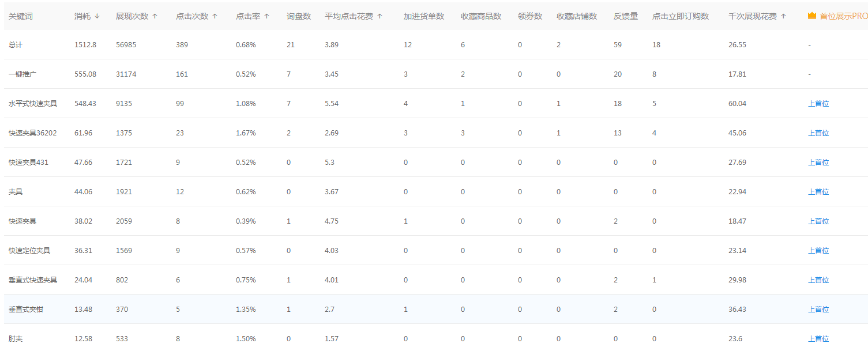Click the crown icon beside 首位展示PRO
Screen dimensions: 868x347
coord(812,16)
